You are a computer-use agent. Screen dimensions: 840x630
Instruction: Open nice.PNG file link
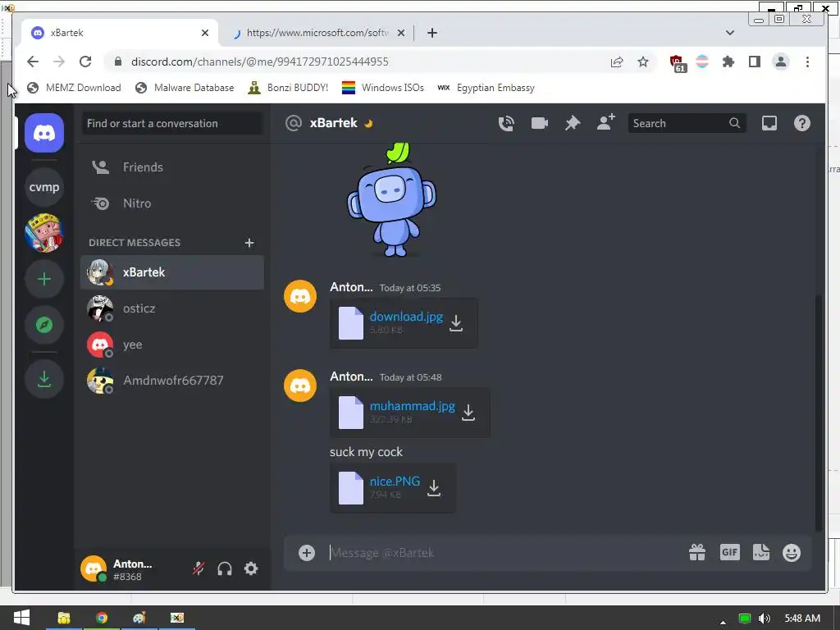tap(395, 481)
